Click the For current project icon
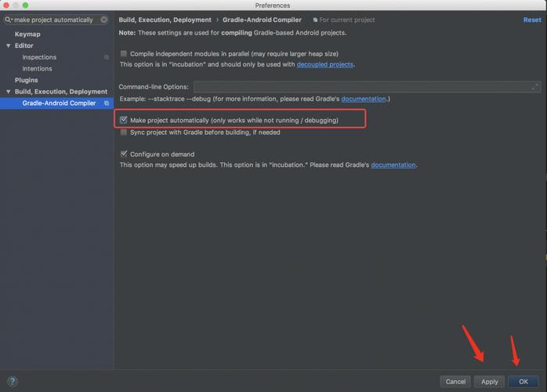Image resolution: width=547 pixels, height=392 pixels. (x=315, y=20)
